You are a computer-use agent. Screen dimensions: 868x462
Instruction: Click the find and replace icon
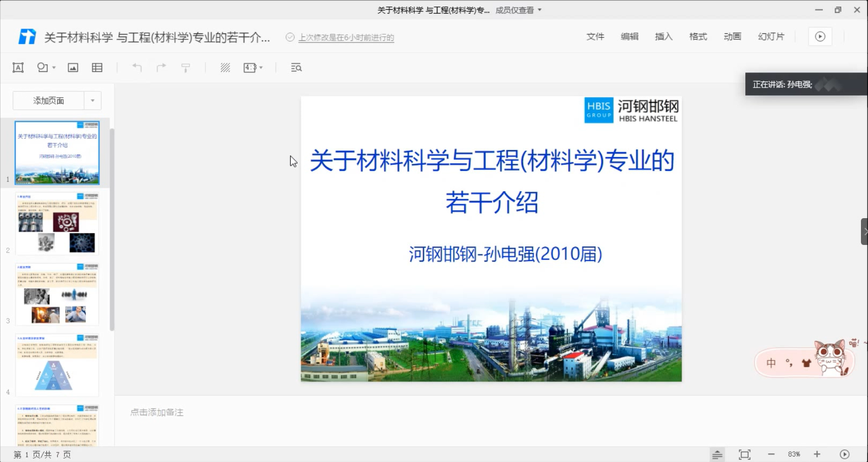pos(296,68)
